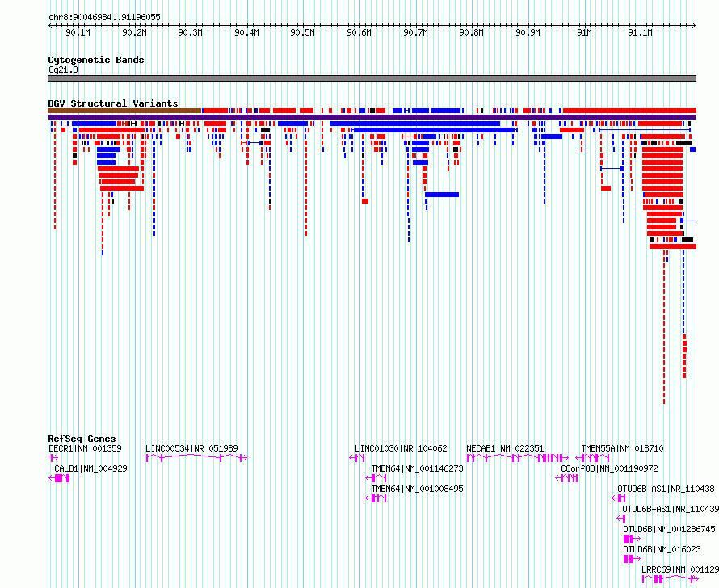Select the TMEM55A gene glyph

click(592, 458)
